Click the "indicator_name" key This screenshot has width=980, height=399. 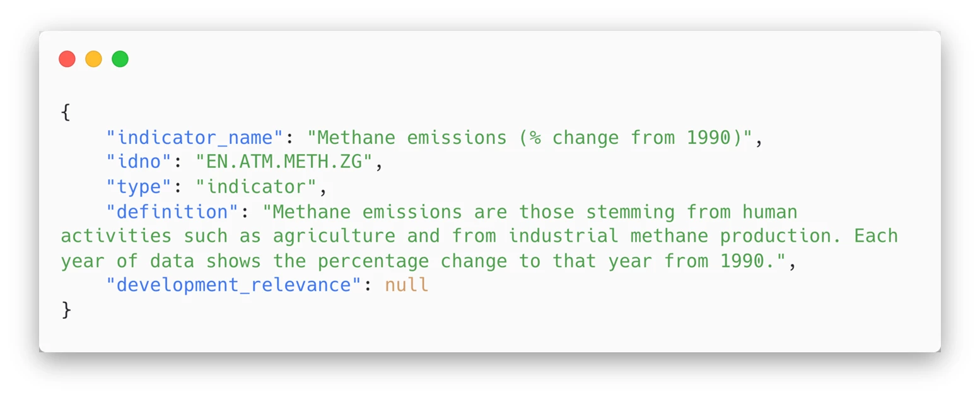click(195, 138)
